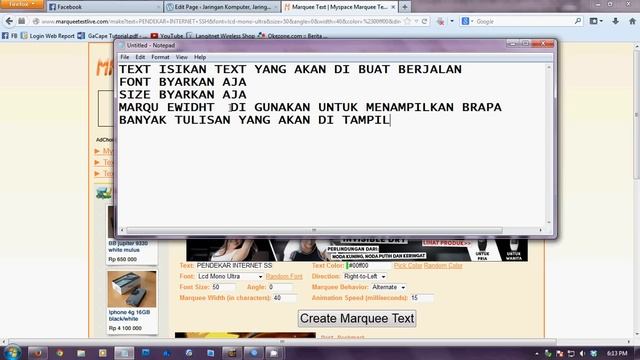Click the Google search field in Firefox
The height and width of the screenshot is (360, 640).
[x=524, y=21]
